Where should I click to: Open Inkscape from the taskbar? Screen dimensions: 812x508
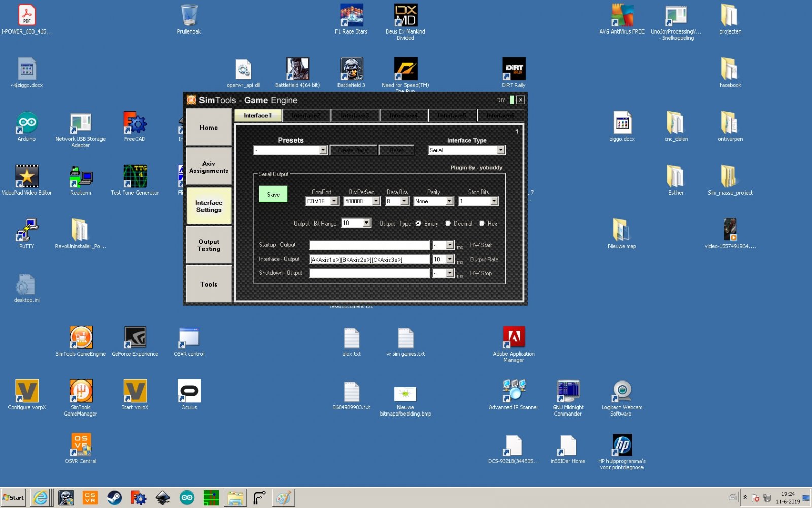162,498
